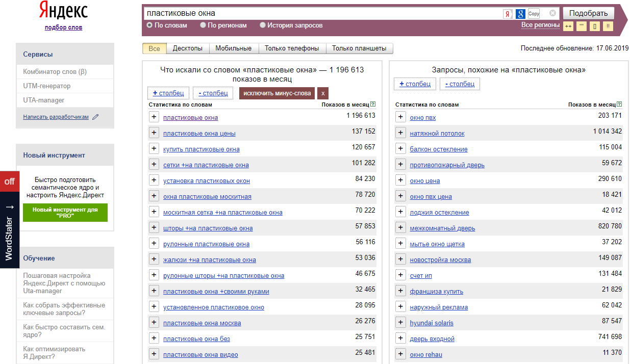The image size is (630, 364).
Task: Click исключить минус-слова button
Action: (x=276, y=93)
